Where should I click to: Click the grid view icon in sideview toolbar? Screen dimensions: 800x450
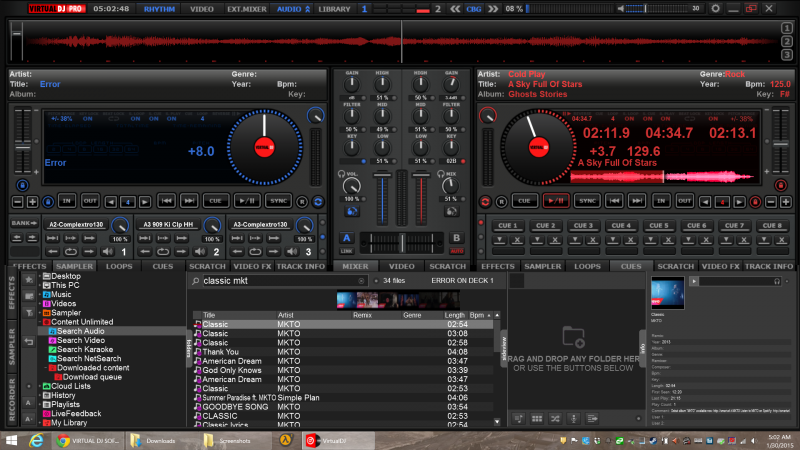[537, 419]
